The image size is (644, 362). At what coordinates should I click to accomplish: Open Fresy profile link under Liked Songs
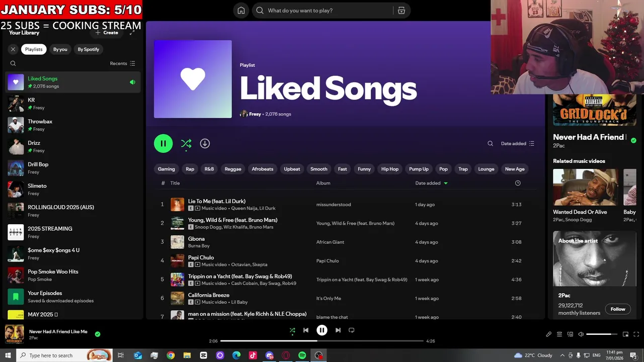255,114
